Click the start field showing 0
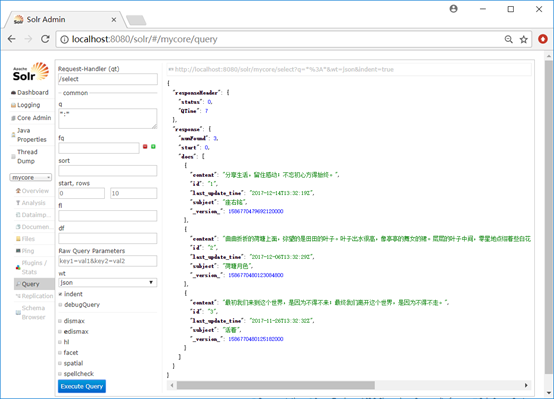The height and width of the screenshot is (399, 554). [82, 193]
